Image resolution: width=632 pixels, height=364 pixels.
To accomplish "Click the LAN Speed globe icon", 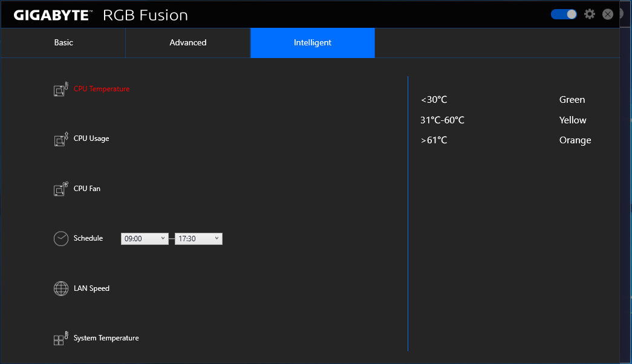I will tap(61, 288).
